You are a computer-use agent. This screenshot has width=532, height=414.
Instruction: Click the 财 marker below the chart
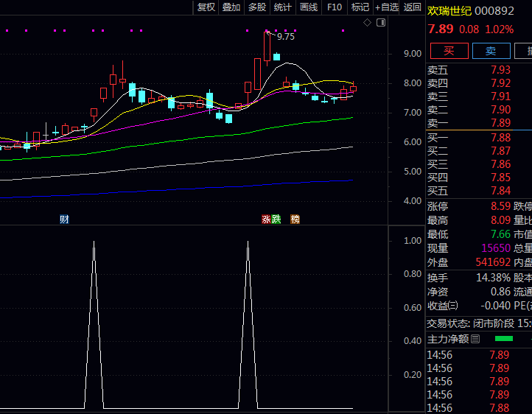65,219
